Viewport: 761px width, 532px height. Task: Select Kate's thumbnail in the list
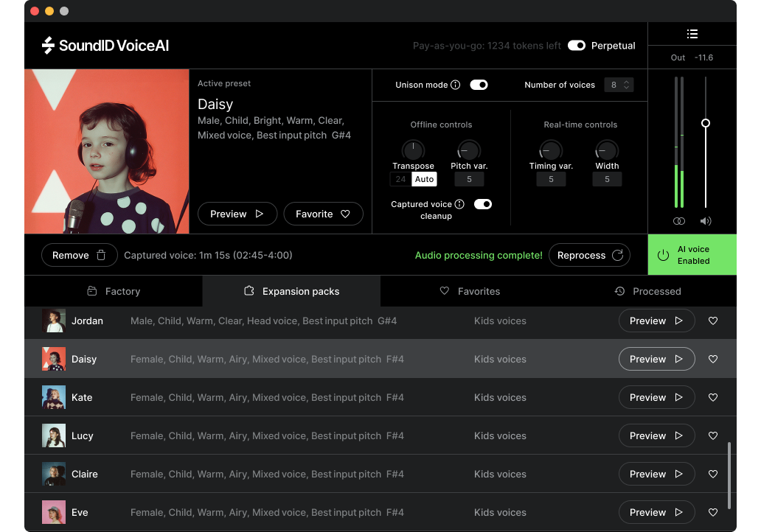(53, 398)
